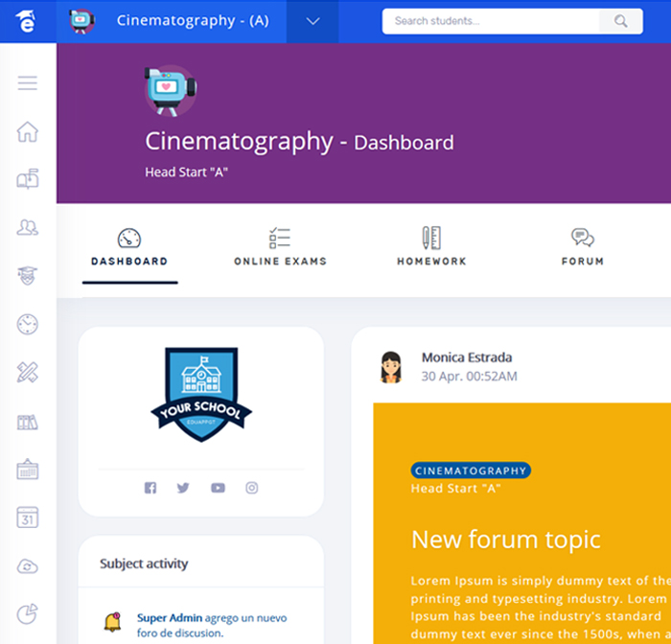
Task: Open the mailbox messages icon
Action: coord(28,179)
